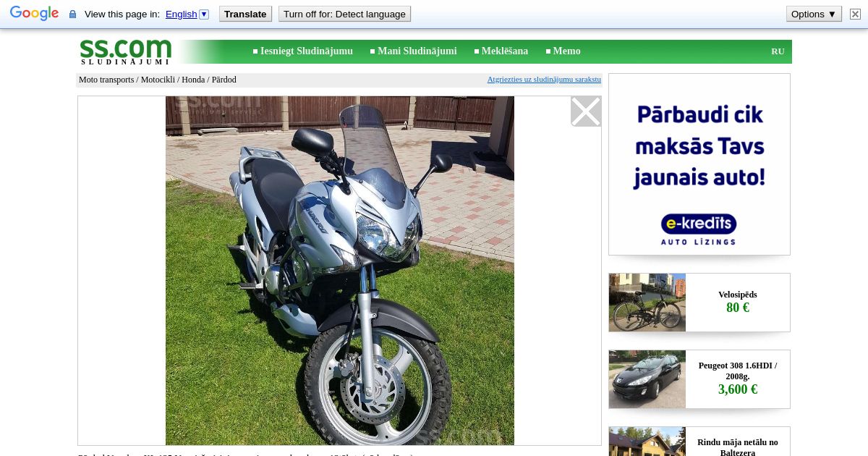The height and width of the screenshot is (456, 868).
Task: Click the secure lock icon
Action: click(72, 14)
